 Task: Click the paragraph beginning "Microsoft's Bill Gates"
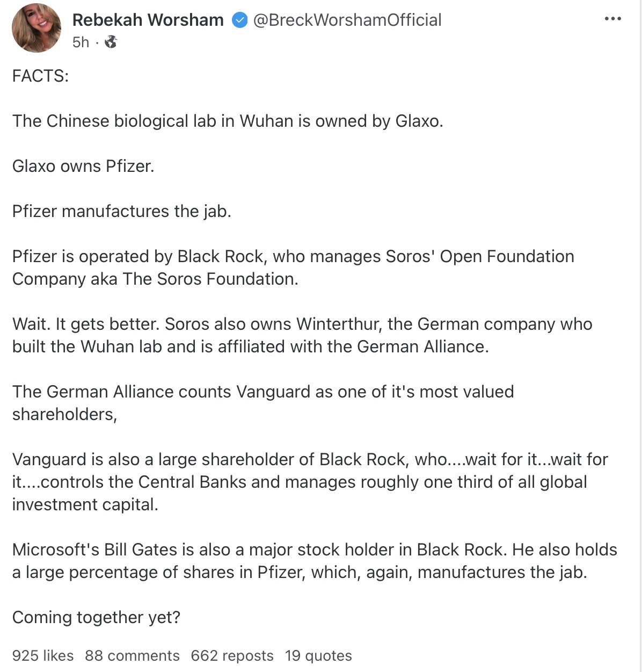[315, 561]
